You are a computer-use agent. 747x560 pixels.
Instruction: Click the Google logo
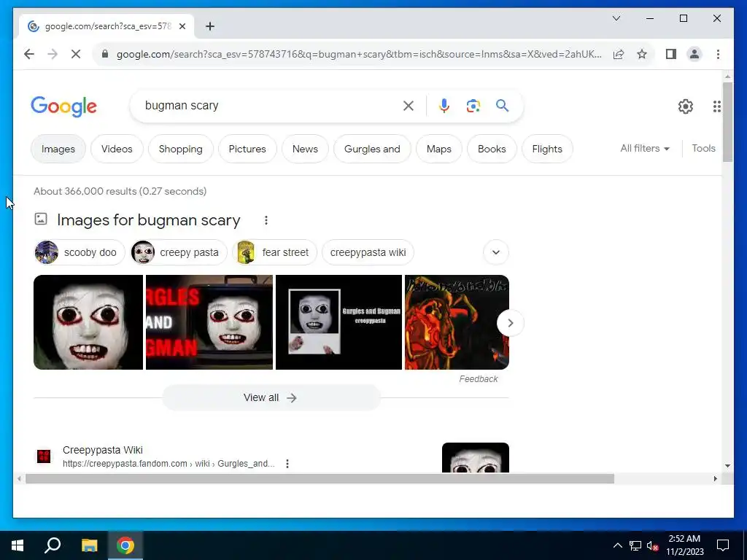click(64, 106)
